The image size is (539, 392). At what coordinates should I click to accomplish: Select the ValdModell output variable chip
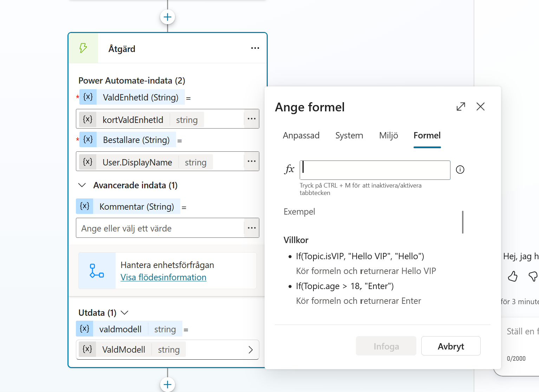(132, 349)
